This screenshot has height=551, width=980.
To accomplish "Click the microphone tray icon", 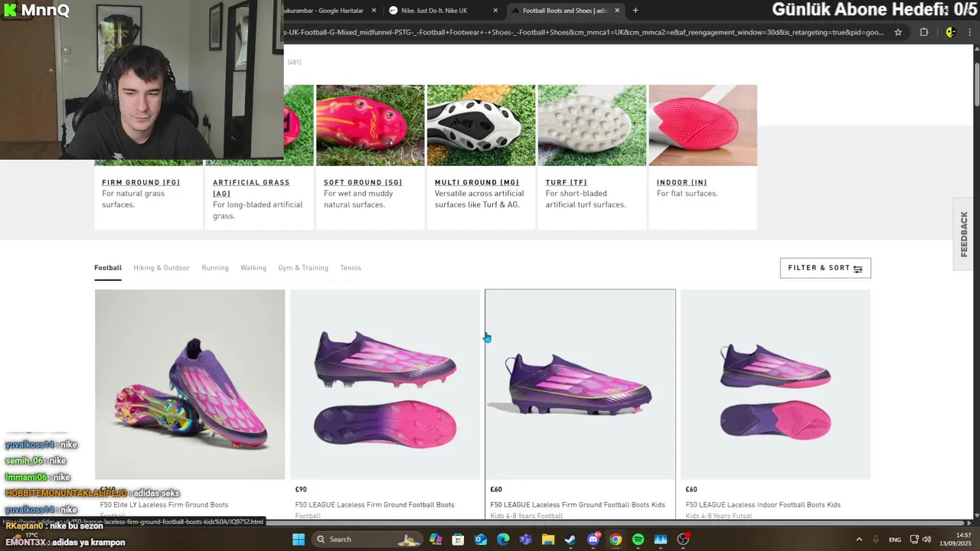I will 876,540.
